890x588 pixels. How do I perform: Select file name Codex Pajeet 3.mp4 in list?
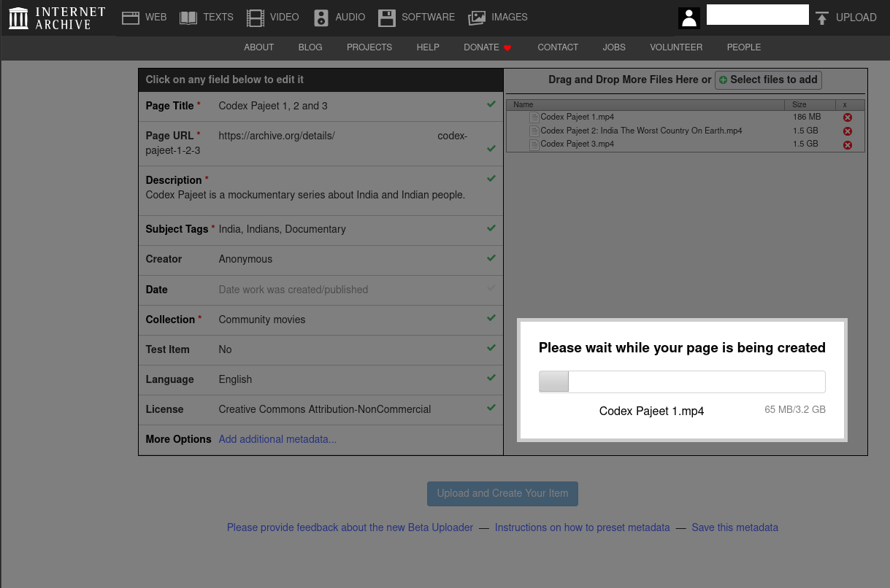pyautogui.click(x=577, y=144)
